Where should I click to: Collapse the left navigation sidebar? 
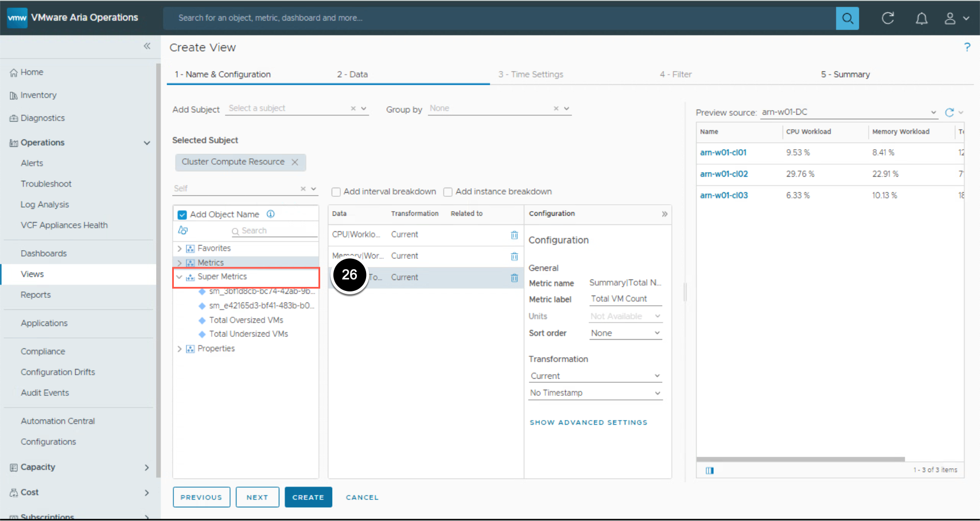click(x=147, y=46)
